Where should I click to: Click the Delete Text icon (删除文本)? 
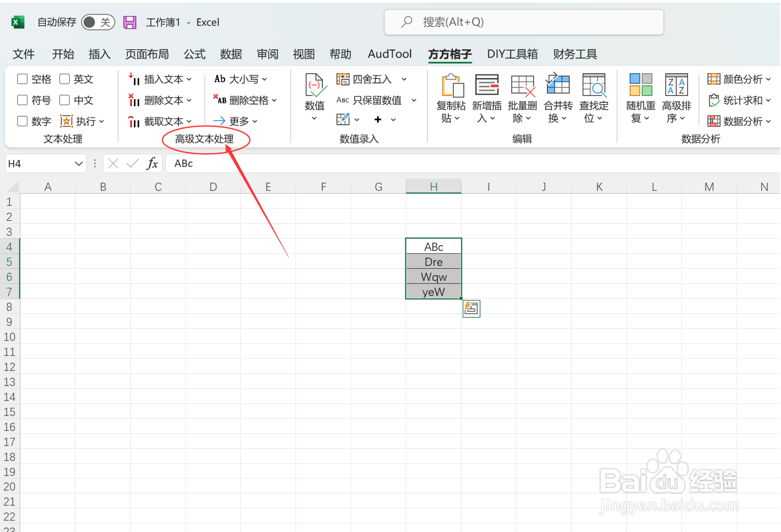(134, 100)
